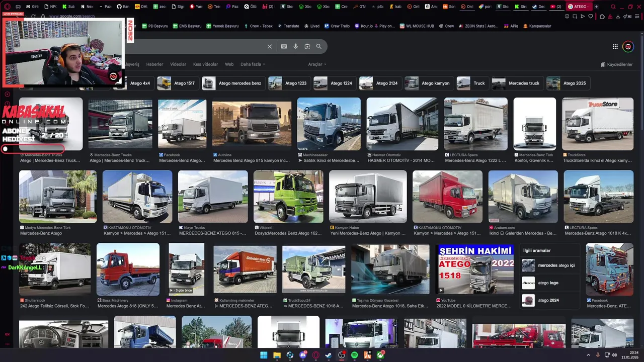The width and height of the screenshot is (644, 362).
Task: Open the Kamyon Haber silver Atego image
Action: click(368, 197)
